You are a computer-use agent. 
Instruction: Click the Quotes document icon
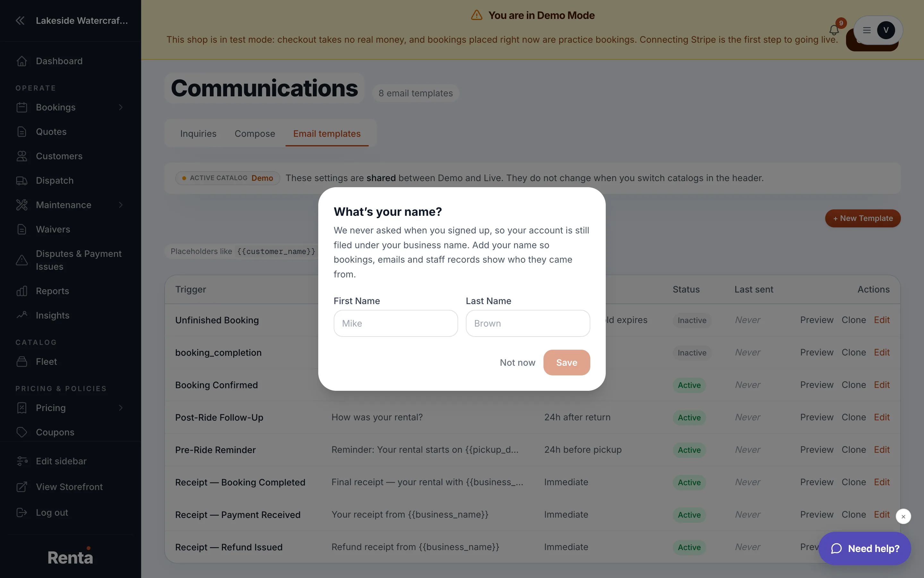point(22,132)
